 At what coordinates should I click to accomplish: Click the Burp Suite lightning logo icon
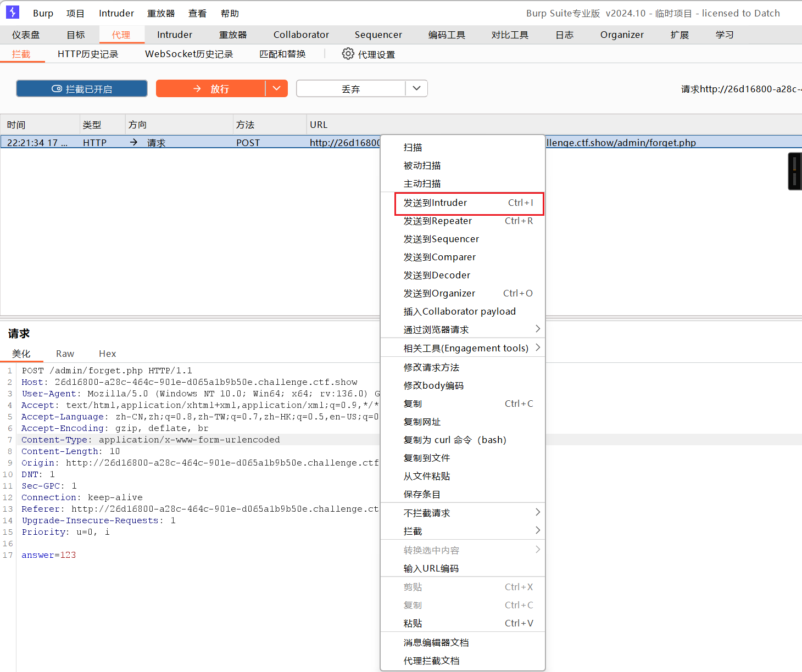12,12
